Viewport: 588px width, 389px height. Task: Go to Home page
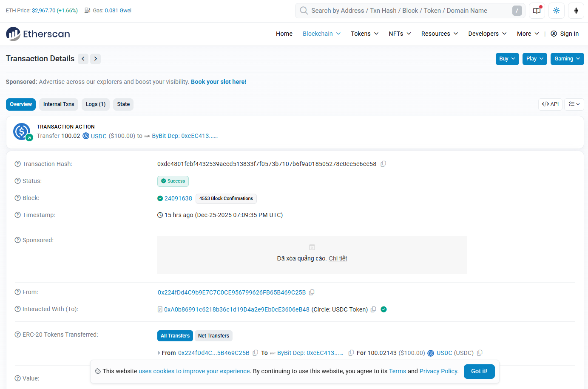pyautogui.click(x=284, y=34)
